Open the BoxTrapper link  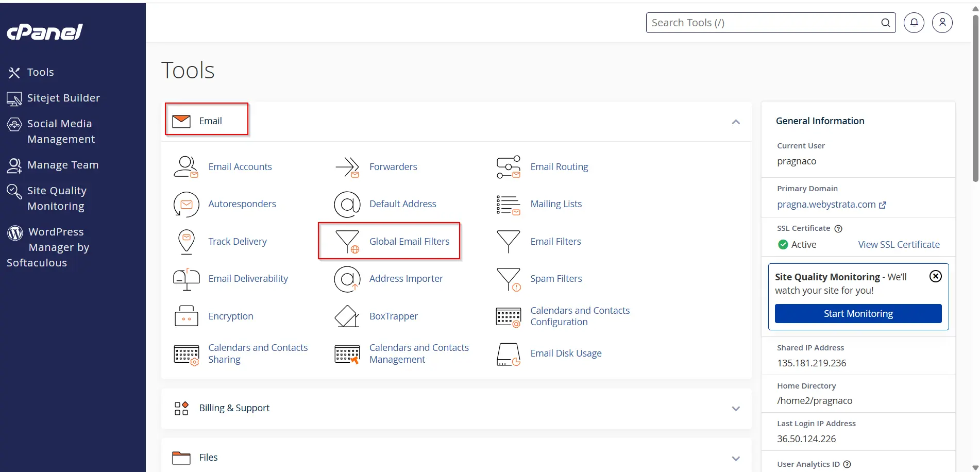393,316
